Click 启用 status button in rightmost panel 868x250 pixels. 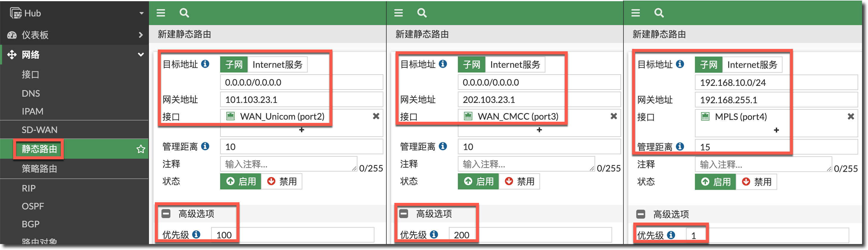(715, 182)
